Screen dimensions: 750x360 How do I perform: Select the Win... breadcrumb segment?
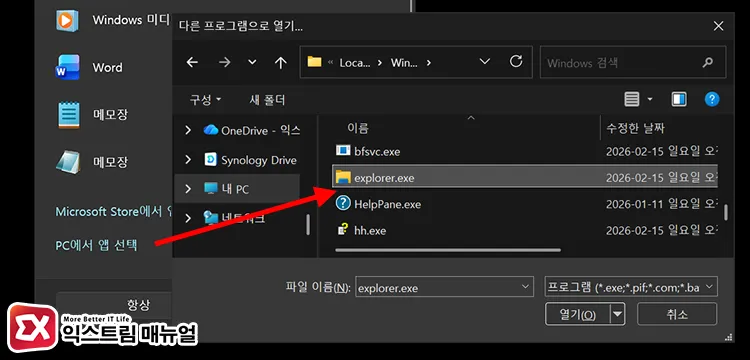click(x=404, y=63)
